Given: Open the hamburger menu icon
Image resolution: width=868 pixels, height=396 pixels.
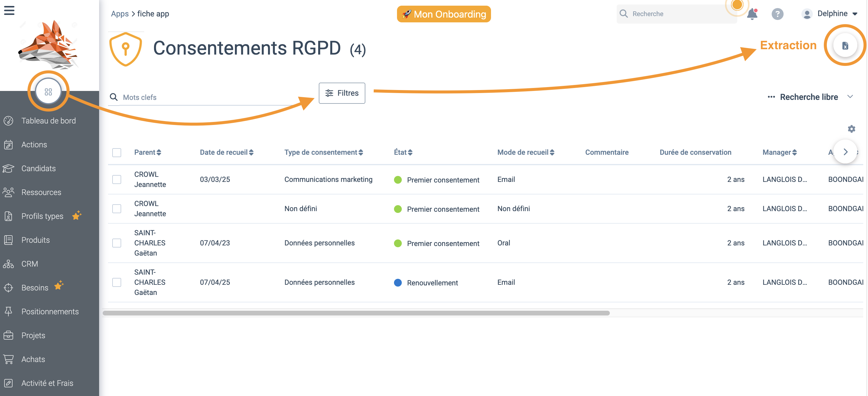Looking at the screenshot, I should pos(9,10).
